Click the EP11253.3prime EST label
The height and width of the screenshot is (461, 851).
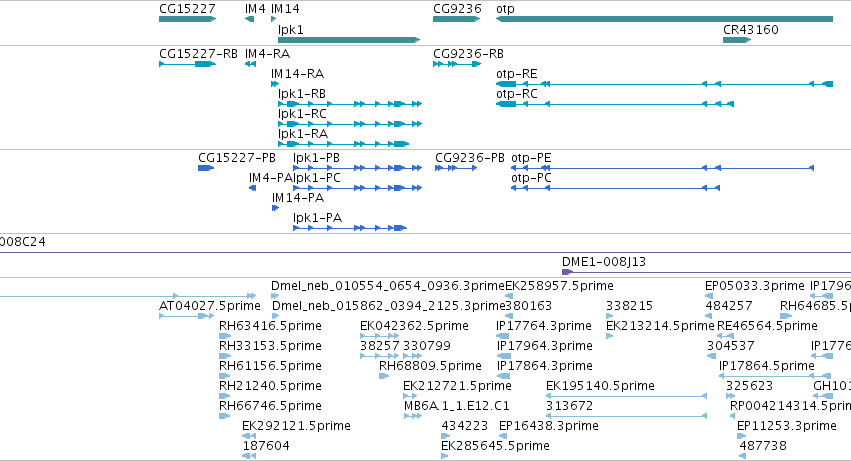pyautogui.click(x=787, y=426)
